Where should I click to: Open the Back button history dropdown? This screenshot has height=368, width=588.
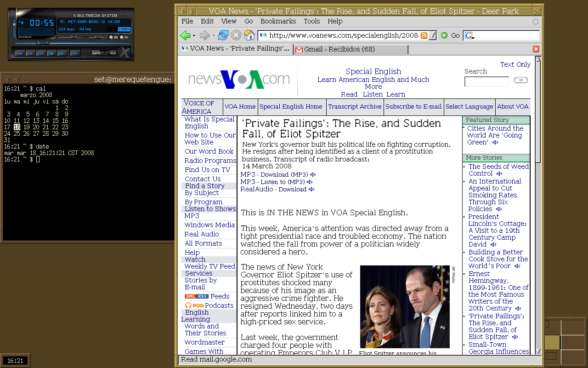194,35
